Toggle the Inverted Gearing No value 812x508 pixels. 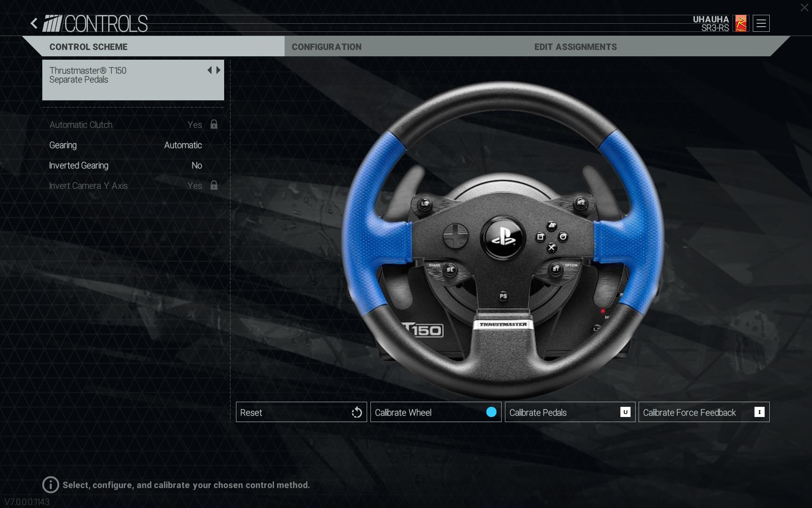(197, 166)
